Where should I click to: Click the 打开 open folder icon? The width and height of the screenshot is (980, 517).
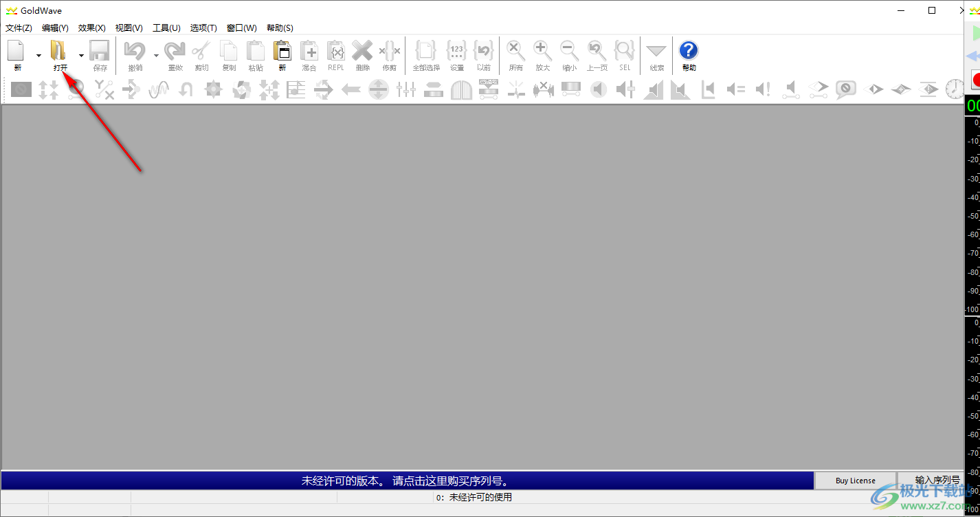point(60,51)
